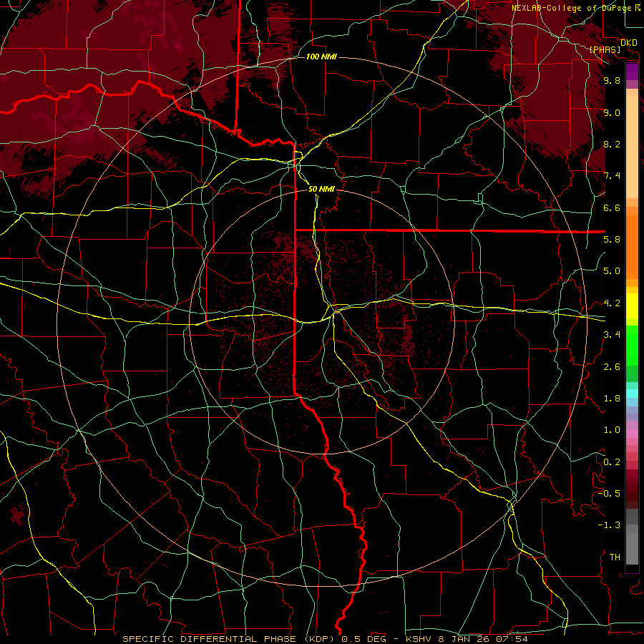This screenshot has height=644, width=644.
Task: Click the [PHAS] units label
Action: coord(605,49)
